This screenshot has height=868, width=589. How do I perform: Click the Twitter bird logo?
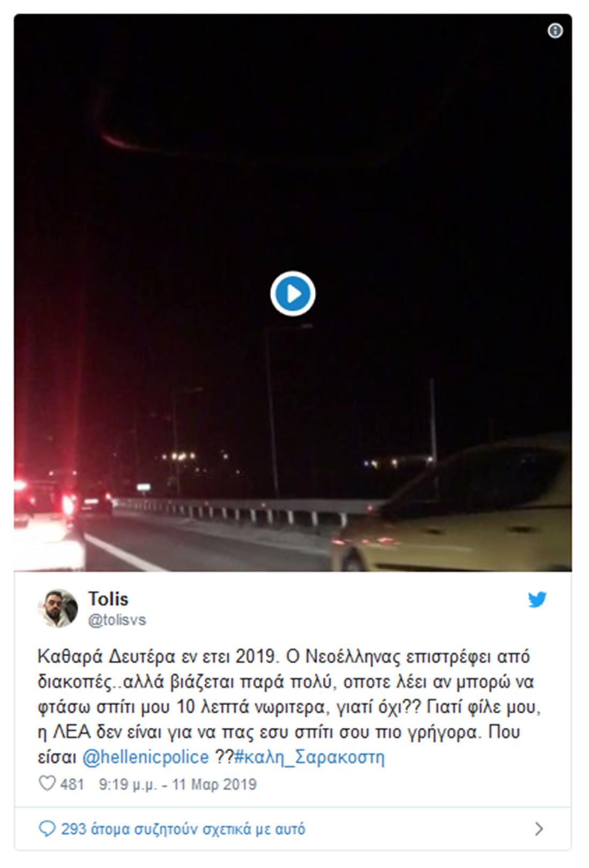pos(537,600)
